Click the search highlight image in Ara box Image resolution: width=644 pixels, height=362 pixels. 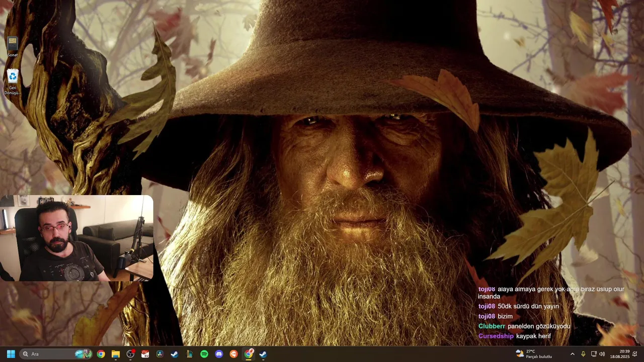pos(84,354)
